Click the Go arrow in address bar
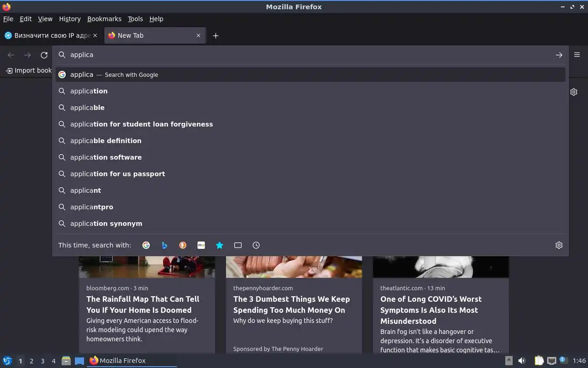Image resolution: width=588 pixels, height=368 pixels. pos(559,55)
